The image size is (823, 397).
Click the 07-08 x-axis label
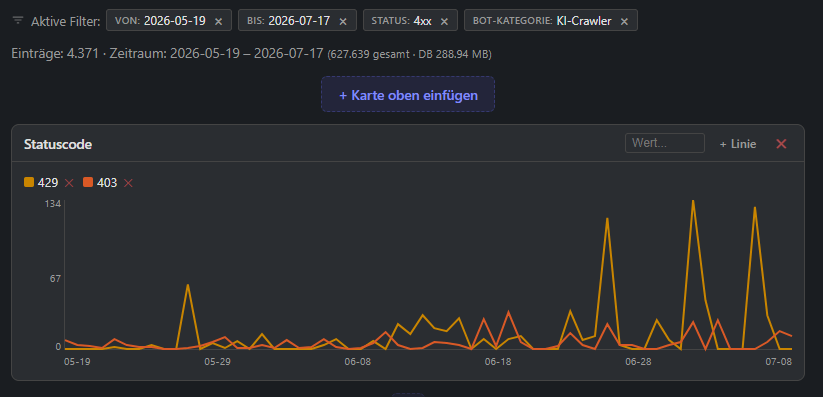coord(778,362)
